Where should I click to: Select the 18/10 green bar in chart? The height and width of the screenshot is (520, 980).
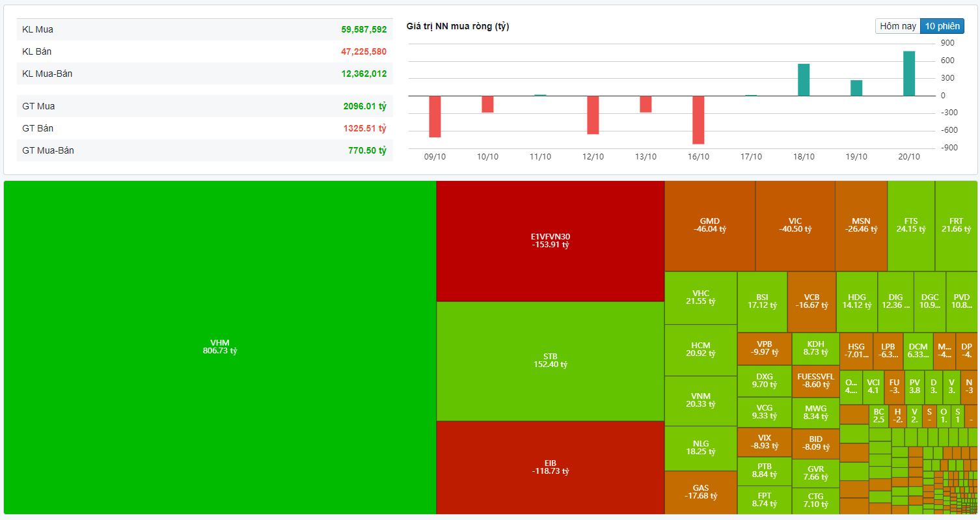[x=804, y=80]
